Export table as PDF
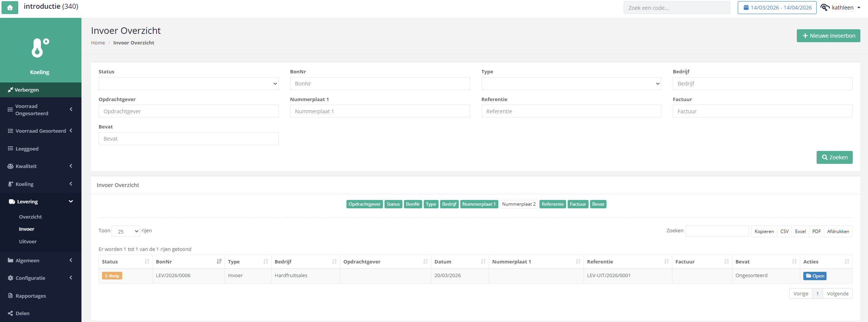 817,231
